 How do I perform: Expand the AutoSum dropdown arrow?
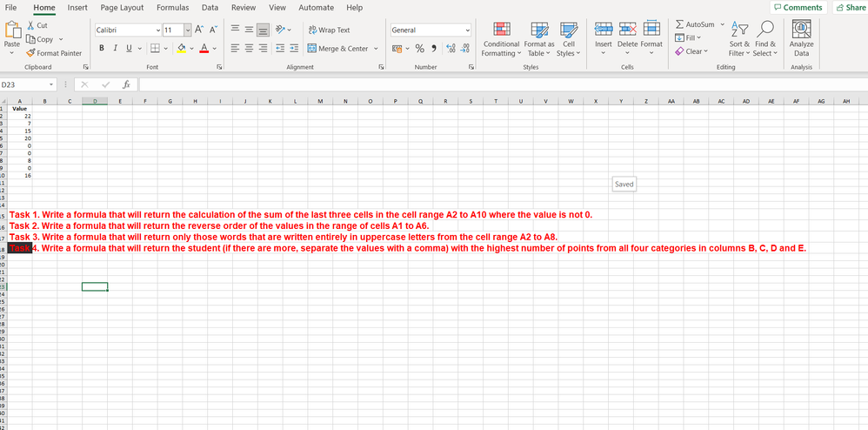pos(723,25)
